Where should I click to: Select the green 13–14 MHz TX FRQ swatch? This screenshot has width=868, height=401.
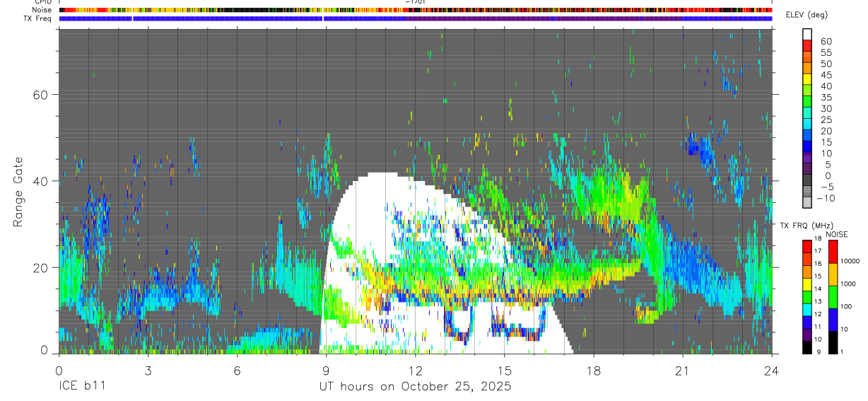click(x=807, y=296)
